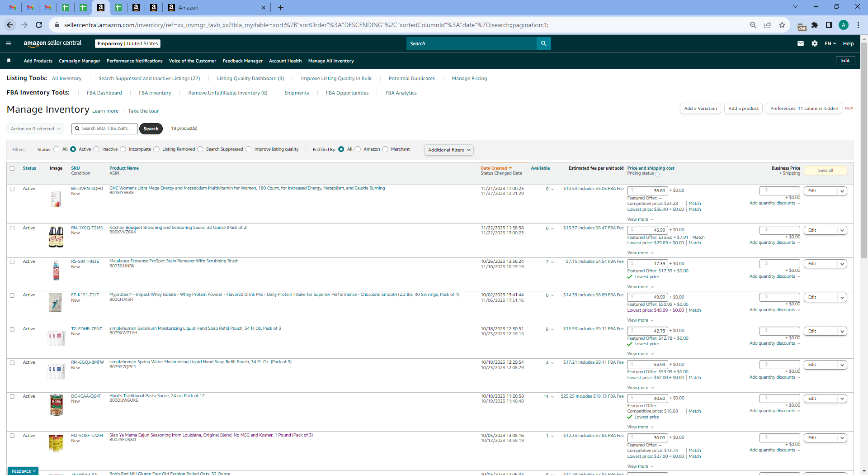Image resolution: width=868 pixels, height=475 pixels.
Task: Click the SKU, Title, ISBN search field
Action: tap(104, 128)
